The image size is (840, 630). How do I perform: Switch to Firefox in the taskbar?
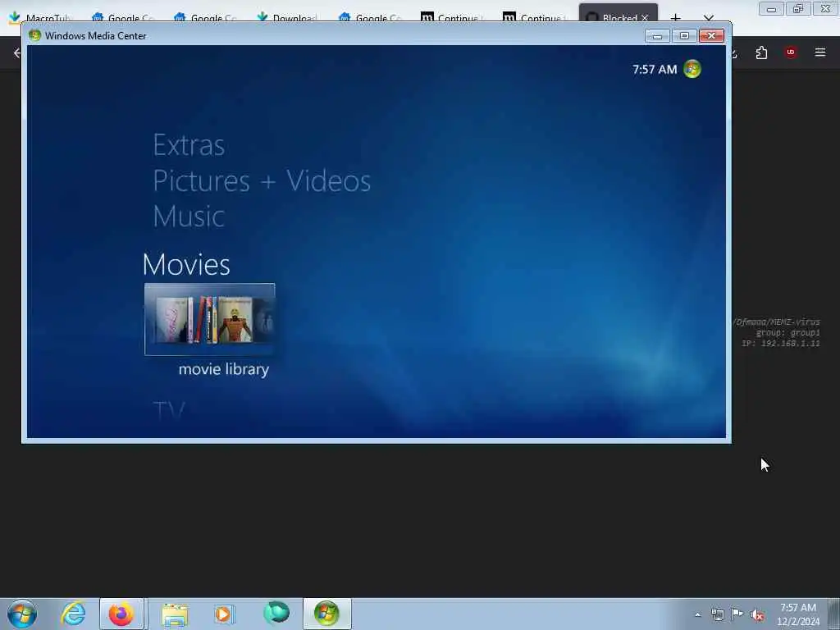click(121, 614)
